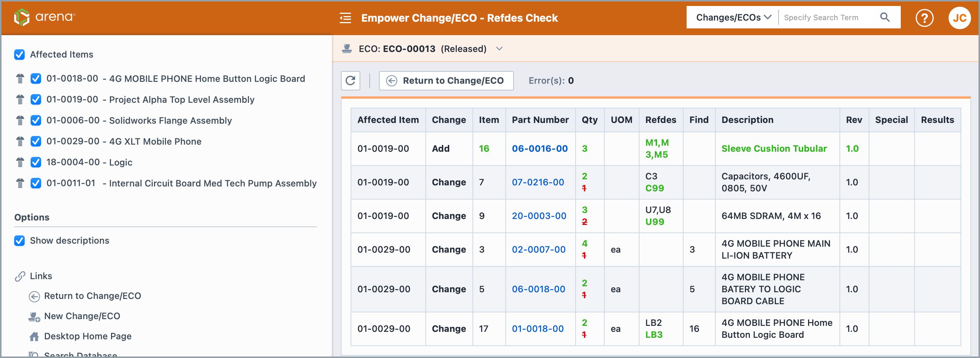
Task: Toggle the Affected Items checkbox
Action: [x=19, y=55]
